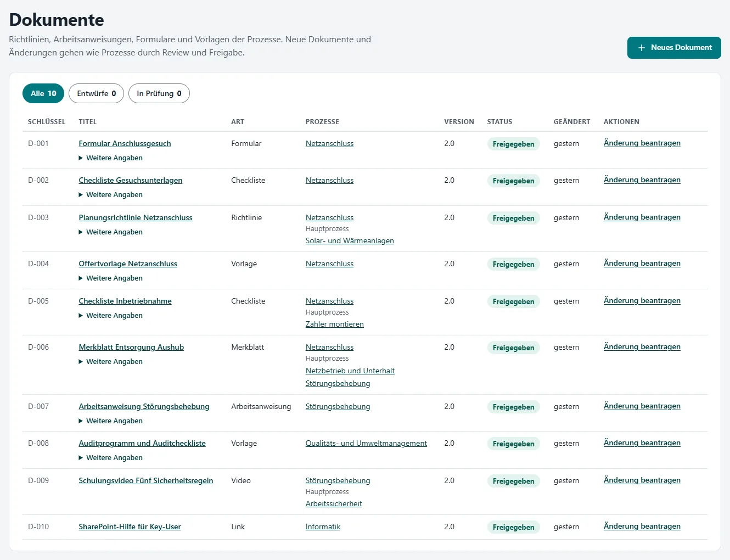Open SharePoint-Hilfe für Key-User link
This screenshot has height=560, width=730.
pyautogui.click(x=130, y=527)
